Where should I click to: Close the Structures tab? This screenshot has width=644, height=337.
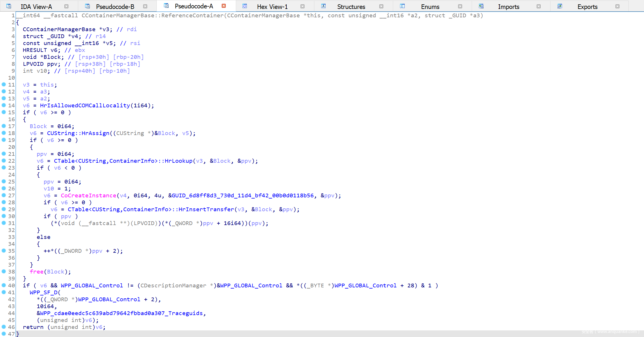click(x=381, y=6)
